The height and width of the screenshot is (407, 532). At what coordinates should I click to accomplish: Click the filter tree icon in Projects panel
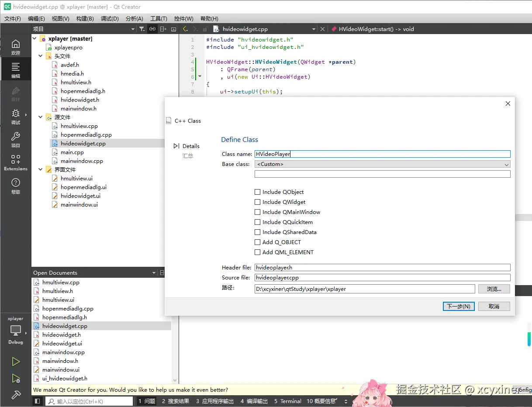coord(142,29)
